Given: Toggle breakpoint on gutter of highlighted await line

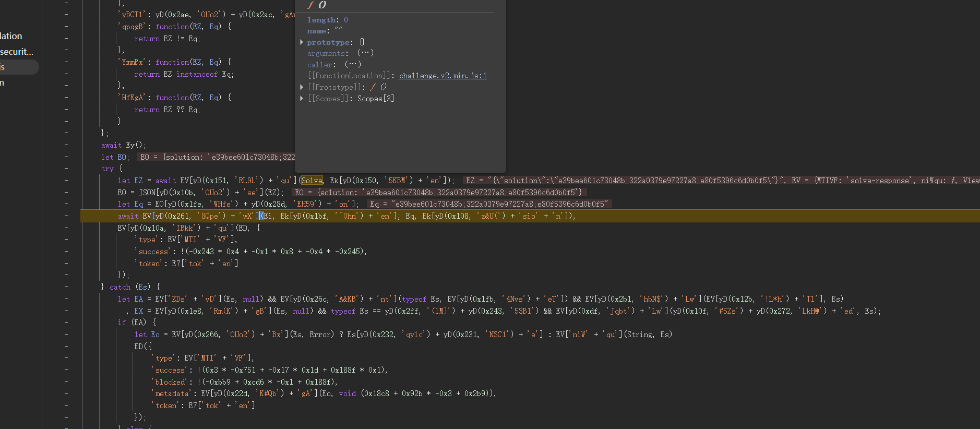Looking at the screenshot, I should pos(66,216).
